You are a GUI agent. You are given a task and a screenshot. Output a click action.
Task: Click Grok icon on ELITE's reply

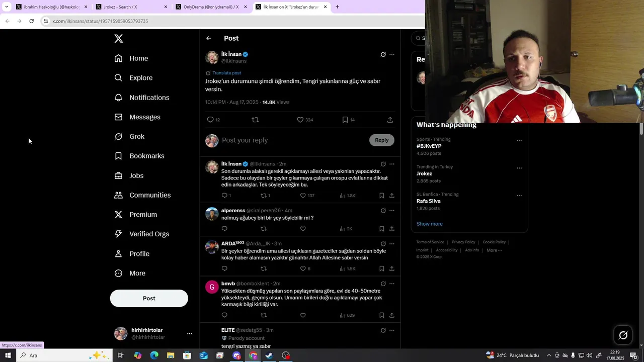click(x=383, y=330)
